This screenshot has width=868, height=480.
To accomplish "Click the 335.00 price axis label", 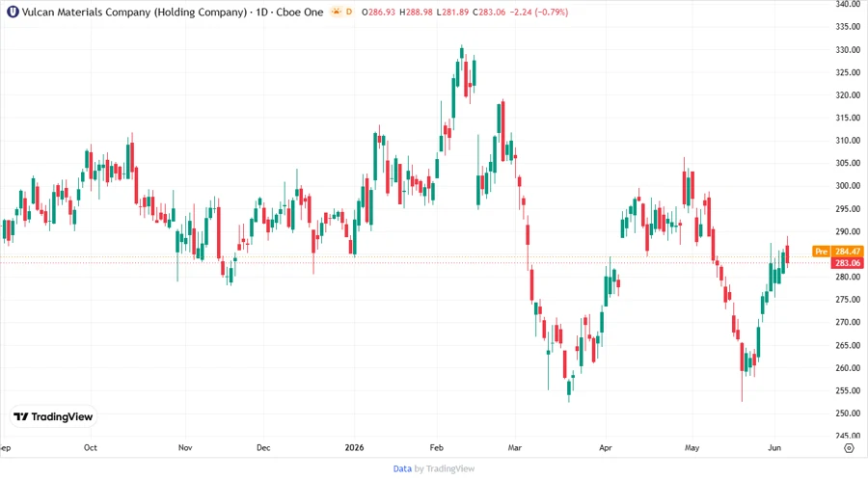I will 848,27.
